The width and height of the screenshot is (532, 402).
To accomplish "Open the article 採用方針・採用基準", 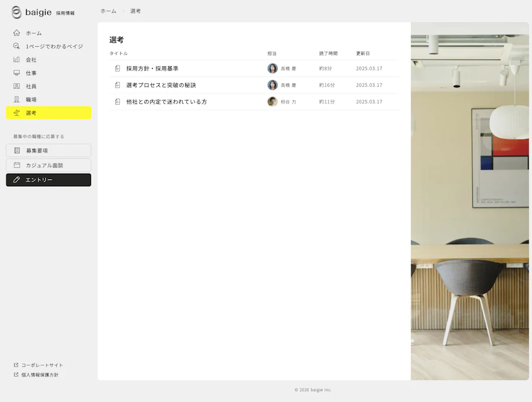I will click(x=153, y=69).
